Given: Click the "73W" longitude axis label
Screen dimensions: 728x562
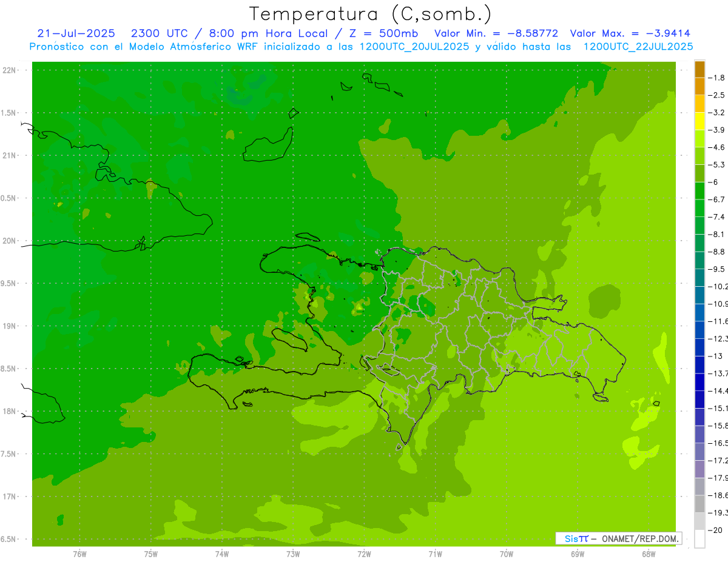Looking at the screenshot, I should click(293, 554).
